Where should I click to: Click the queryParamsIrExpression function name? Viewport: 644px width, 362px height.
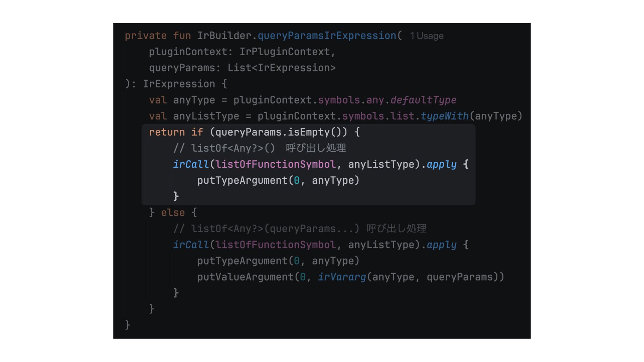coord(327,36)
